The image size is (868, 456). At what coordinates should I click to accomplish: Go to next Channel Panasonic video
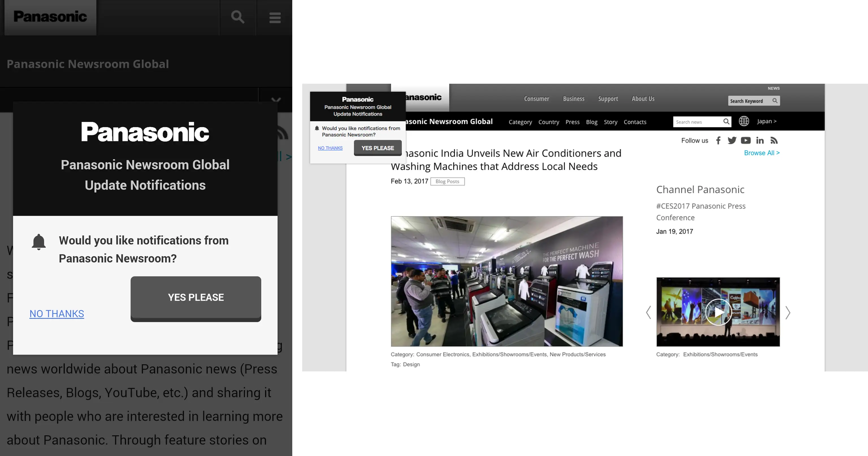(787, 312)
